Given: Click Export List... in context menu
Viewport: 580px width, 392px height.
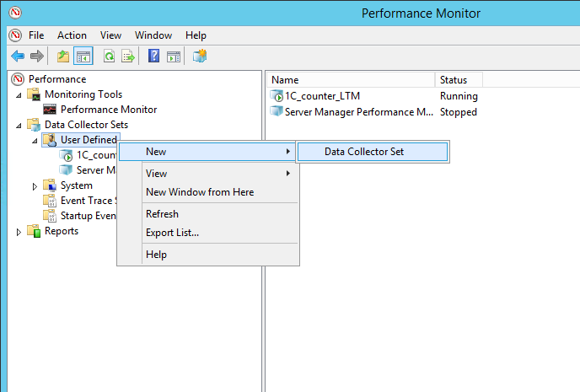Looking at the screenshot, I should point(172,233).
